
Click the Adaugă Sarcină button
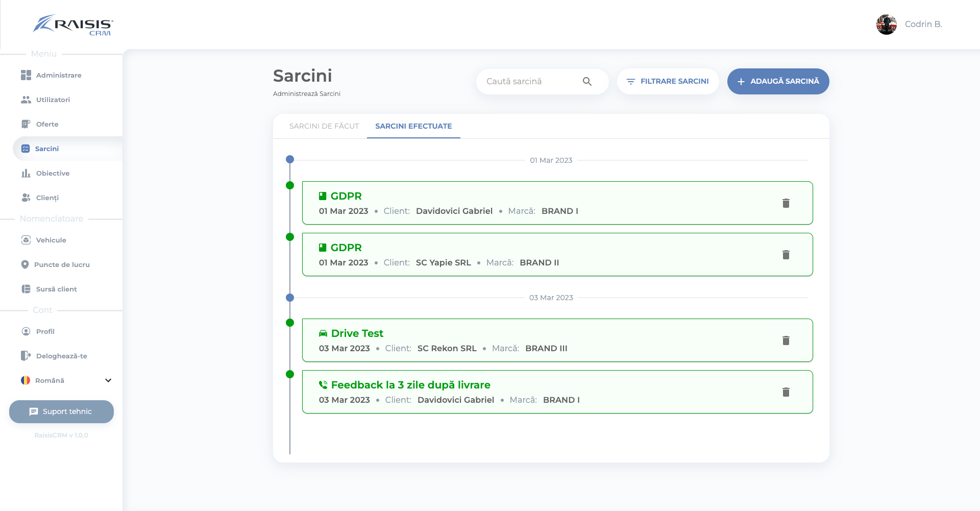(778, 82)
